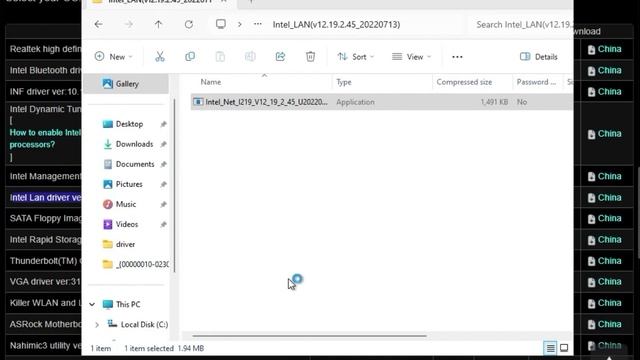Screen dimensions: 640x360
Task: Sort by the Type column header
Action: pos(344,82)
